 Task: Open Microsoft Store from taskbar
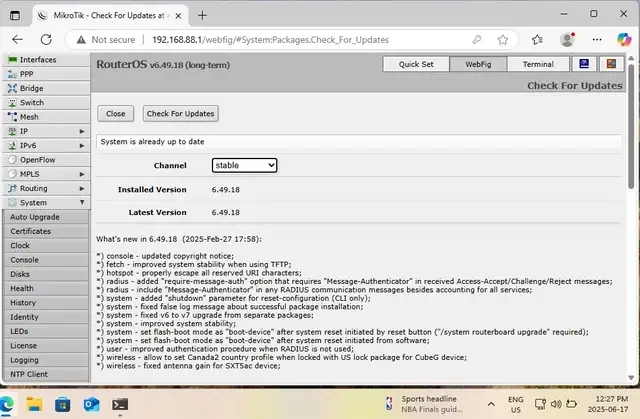click(x=62, y=404)
